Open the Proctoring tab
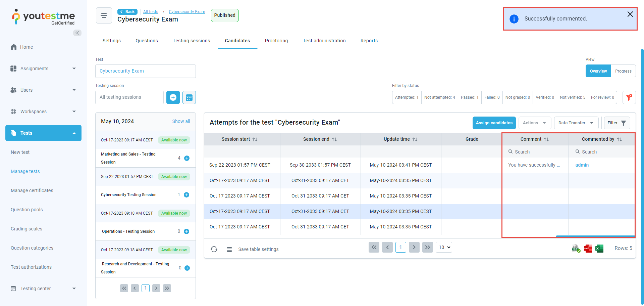The image size is (644, 306). pos(276,41)
